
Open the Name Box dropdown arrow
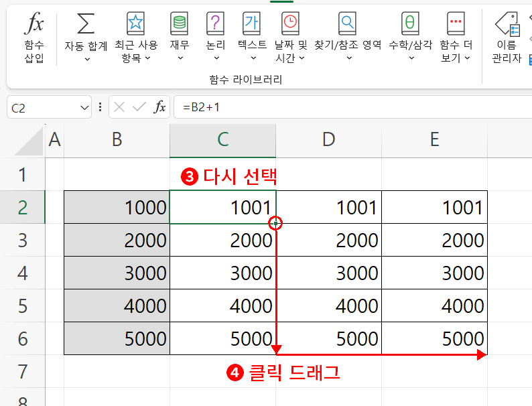[84, 108]
